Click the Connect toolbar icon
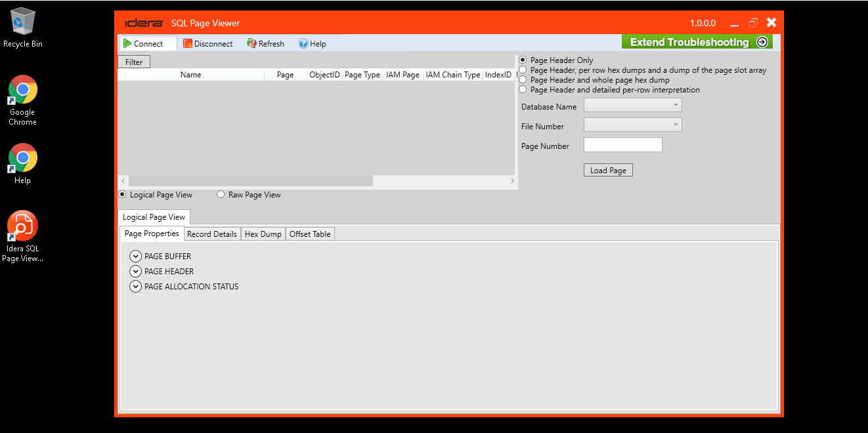The width and height of the screenshot is (868, 433). click(128, 43)
